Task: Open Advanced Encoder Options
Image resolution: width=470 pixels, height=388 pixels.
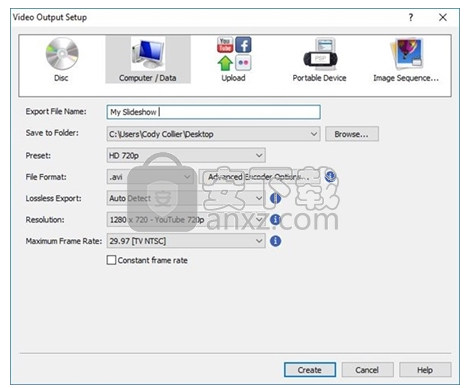Action: click(x=259, y=177)
